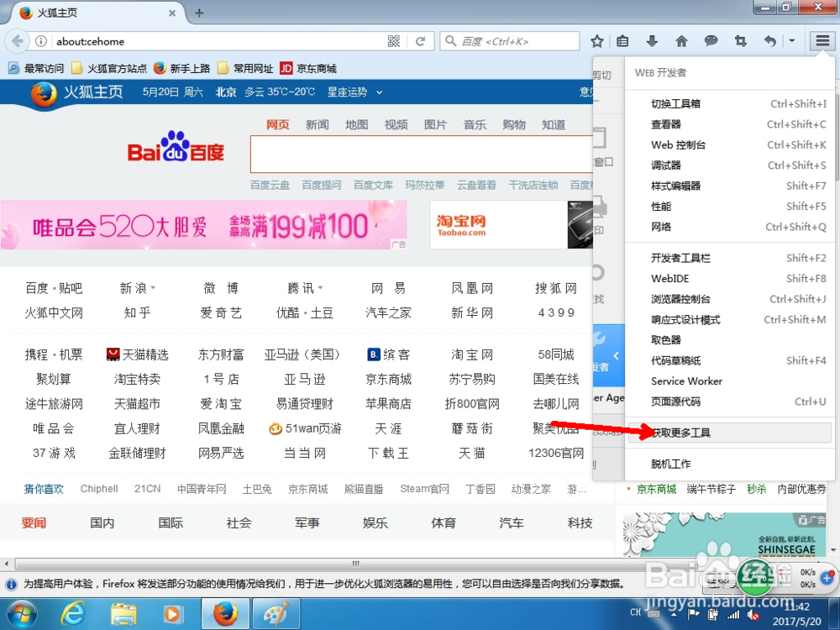Click the Baidu search input field
Image resolution: width=840 pixels, height=630 pixels.
point(422,154)
